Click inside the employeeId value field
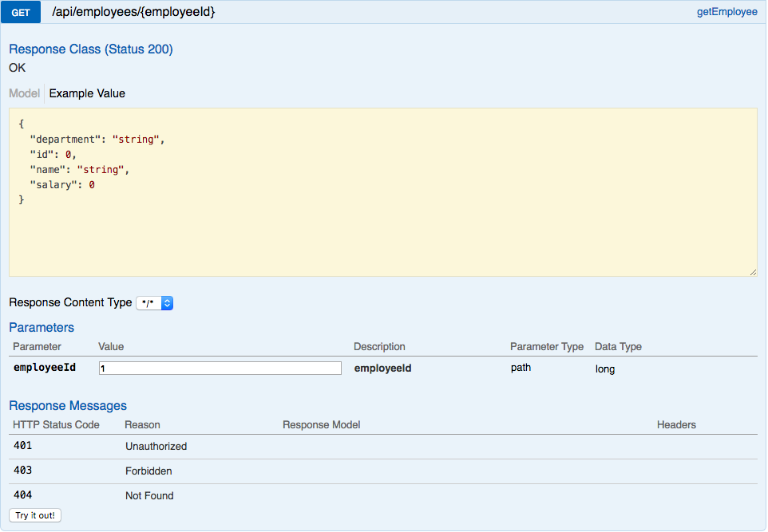 click(x=220, y=368)
